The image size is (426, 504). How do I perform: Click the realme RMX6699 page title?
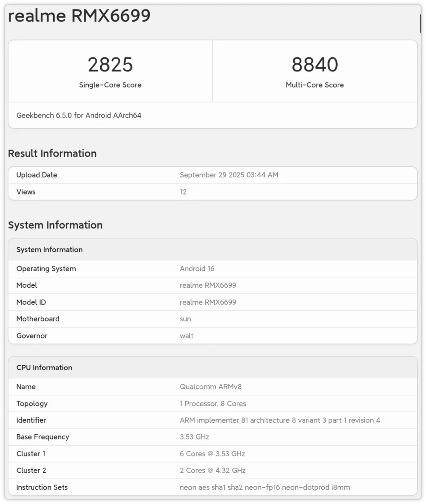79,16
